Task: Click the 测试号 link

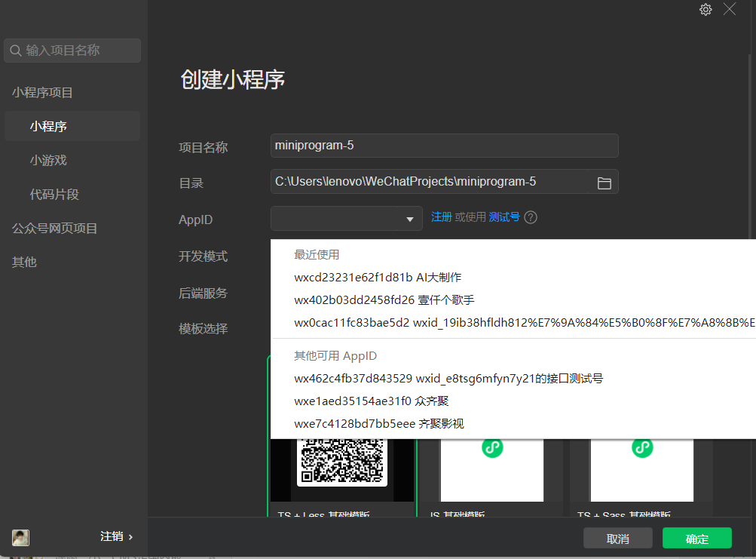Action: [504, 217]
